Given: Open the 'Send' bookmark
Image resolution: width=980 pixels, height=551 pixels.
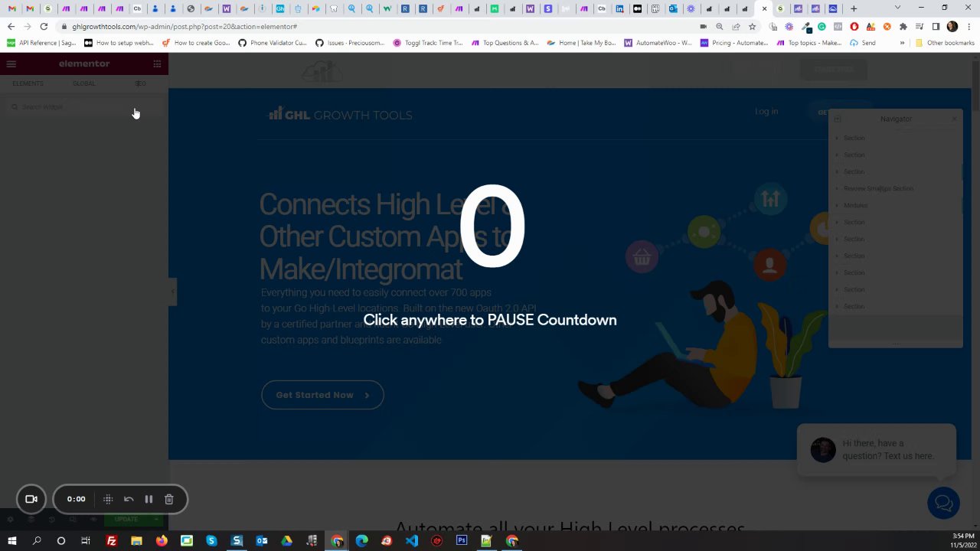Looking at the screenshot, I should coord(863,43).
